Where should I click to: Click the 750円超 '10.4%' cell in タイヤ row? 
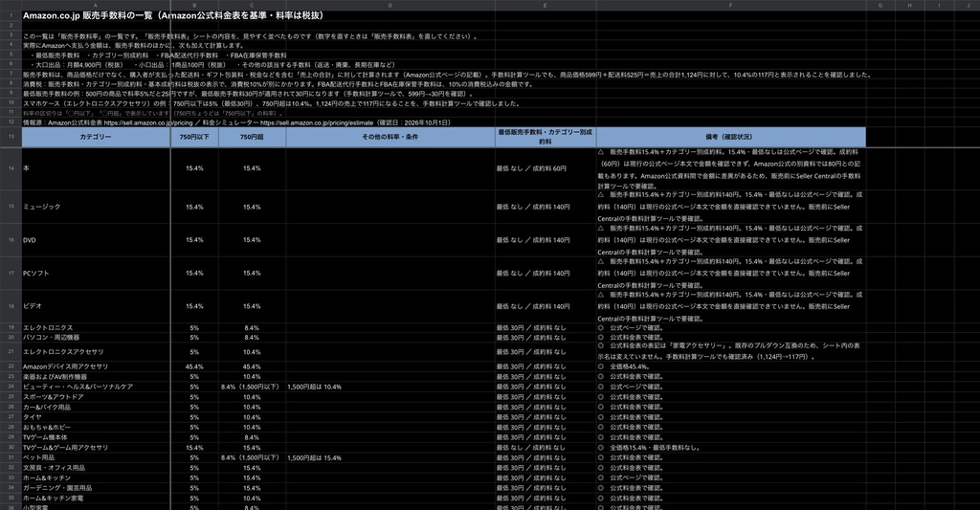click(x=252, y=417)
